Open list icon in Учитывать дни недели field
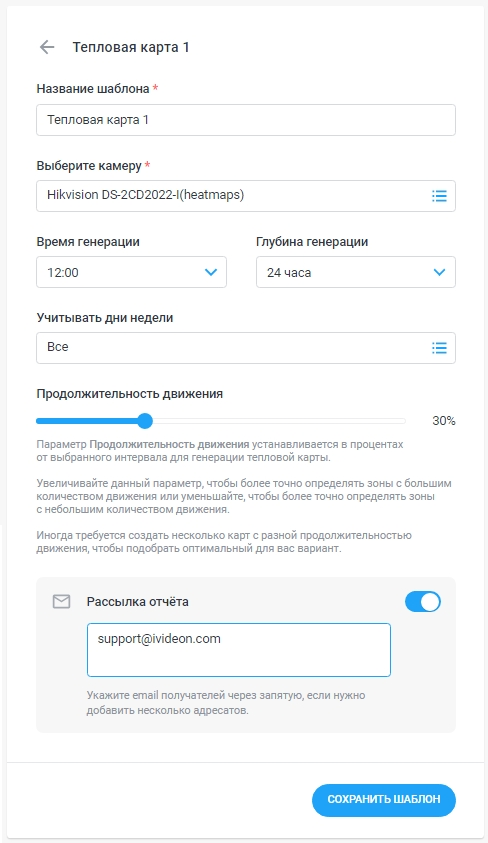Viewport: 488px width, 843px height. coord(439,348)
